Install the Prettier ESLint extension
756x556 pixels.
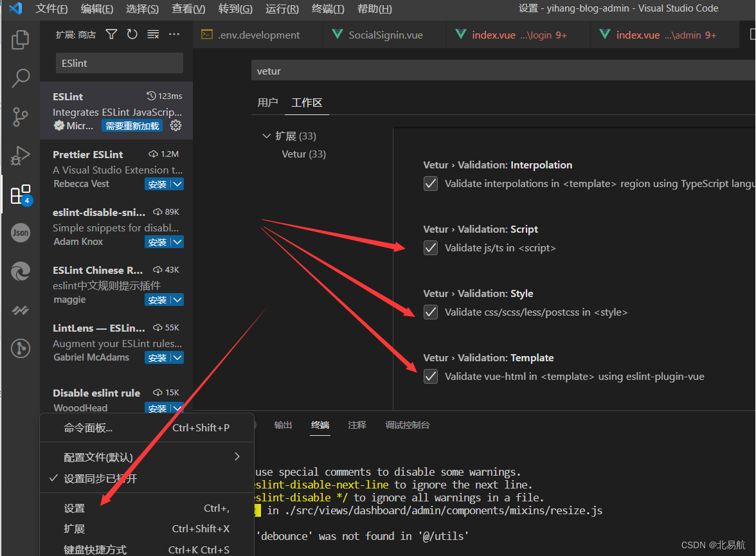(x=157, y=184)
